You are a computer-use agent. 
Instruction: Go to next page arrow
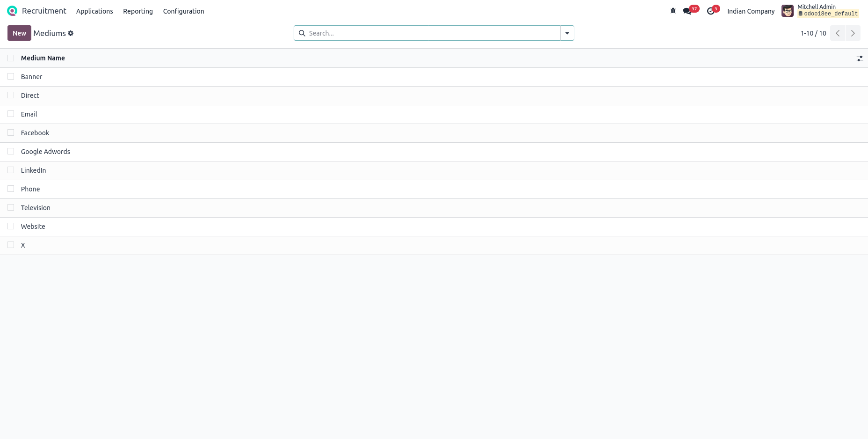pos(853,33)
